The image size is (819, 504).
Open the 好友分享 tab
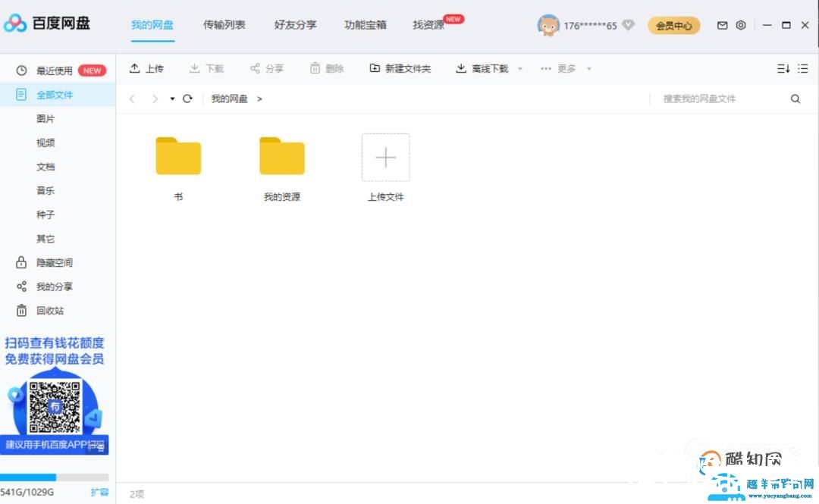(295, 24)
